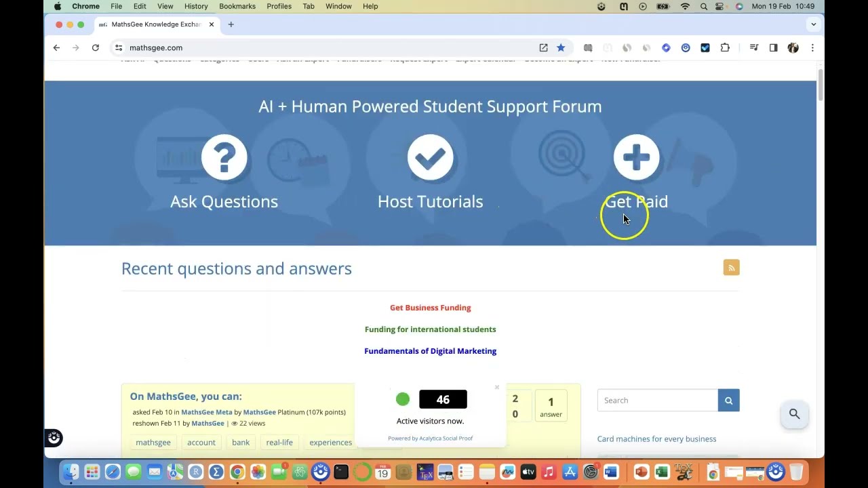Click the floating magnifier search icon
Viewport: 868px width, 488px height.
point(794,414)
